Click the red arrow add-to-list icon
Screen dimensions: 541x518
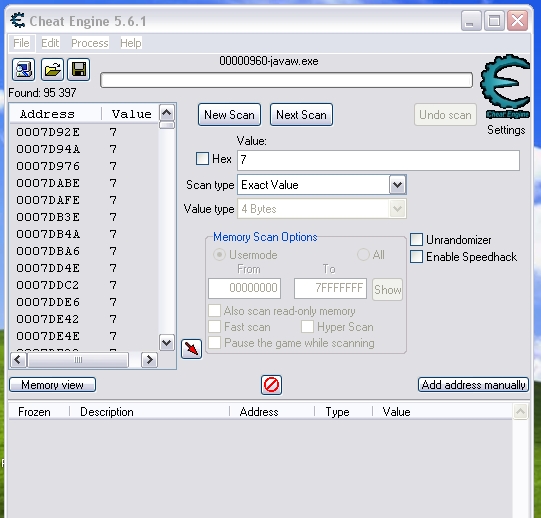[191, 349]
